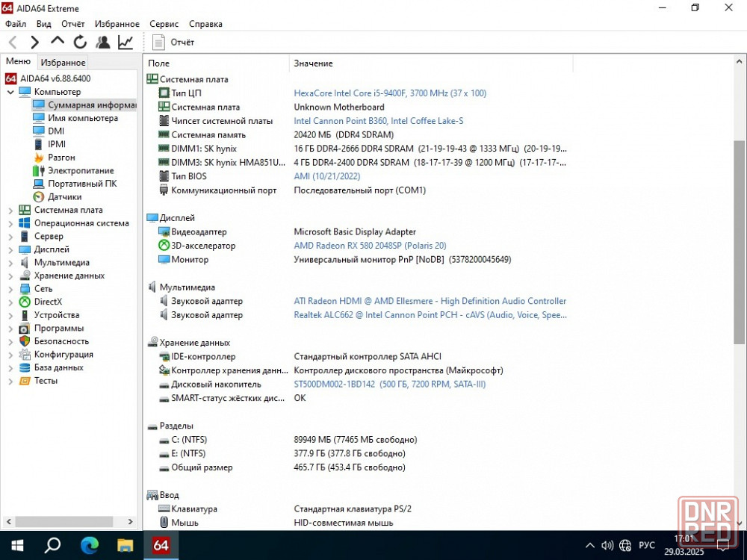Expand the Хранение данных tree node
Screen dimensions: 747x560
tap(10, 276)
